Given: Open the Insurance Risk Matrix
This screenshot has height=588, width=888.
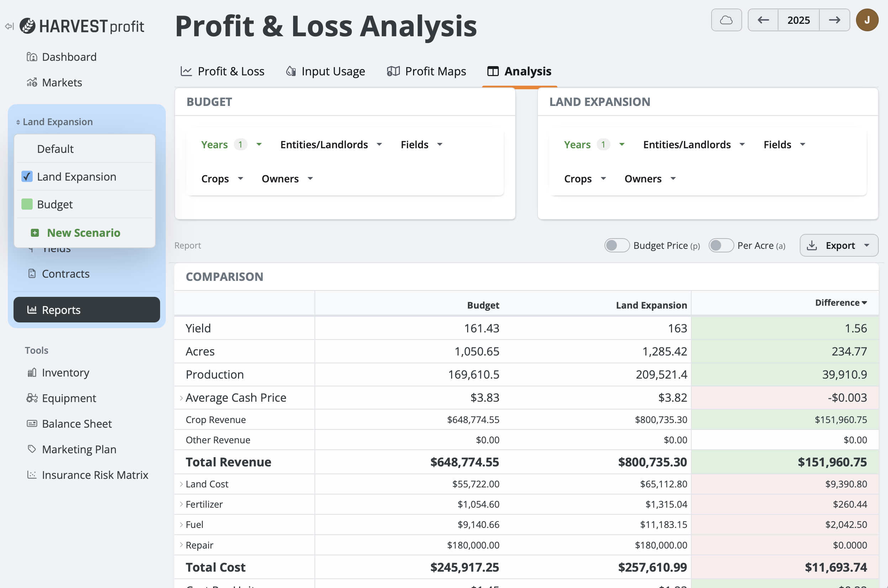Looking at the screenshot, I should coord(95,475).
